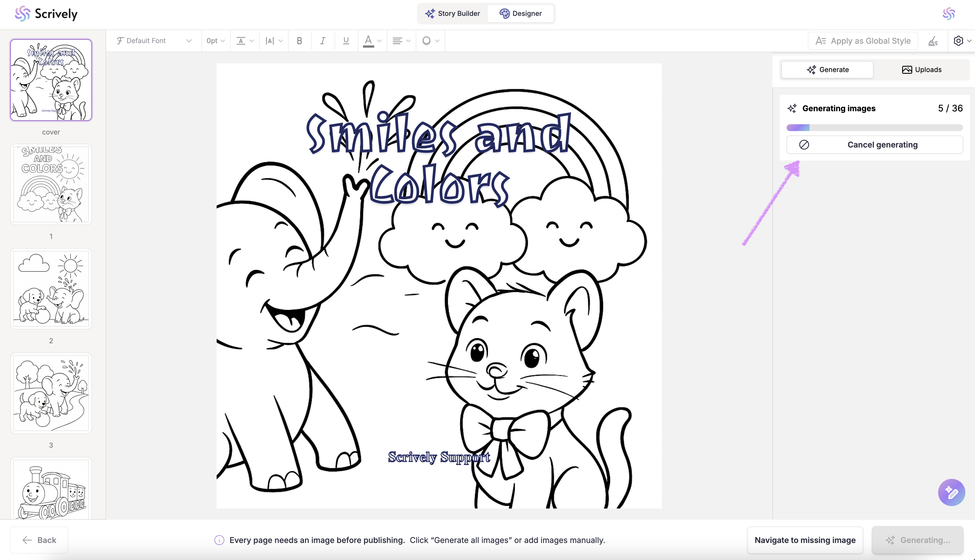
Task: Select page 2 thumbnail in sidebar
Action: point(51,289)
